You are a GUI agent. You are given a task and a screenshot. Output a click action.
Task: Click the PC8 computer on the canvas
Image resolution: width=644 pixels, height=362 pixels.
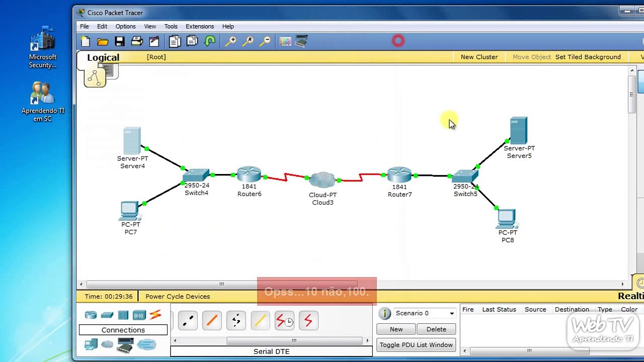[x=507, y=219]
